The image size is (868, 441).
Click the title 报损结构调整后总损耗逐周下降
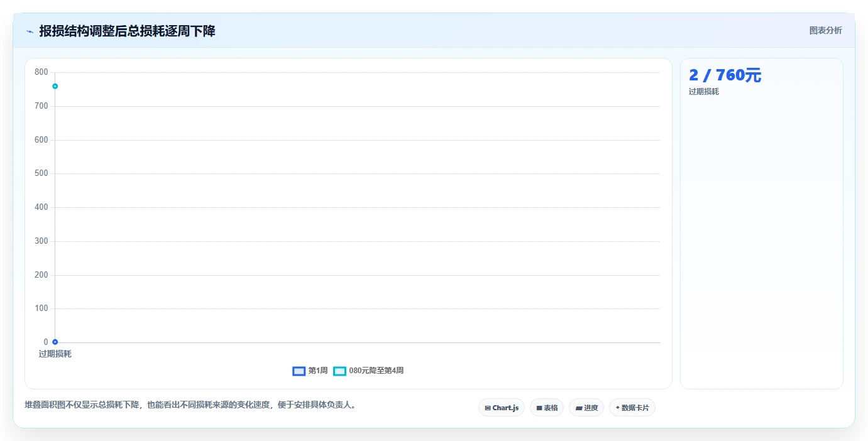[127, 31]
